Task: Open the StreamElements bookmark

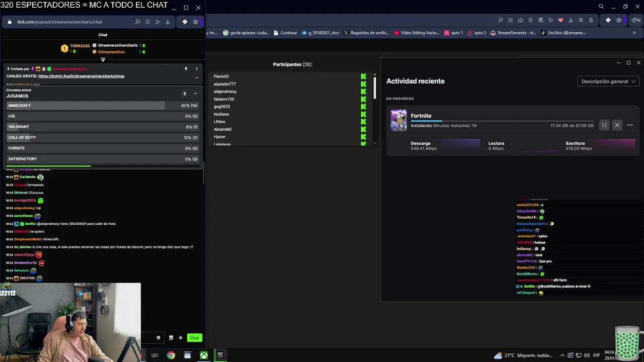Action: click(513, 33)
